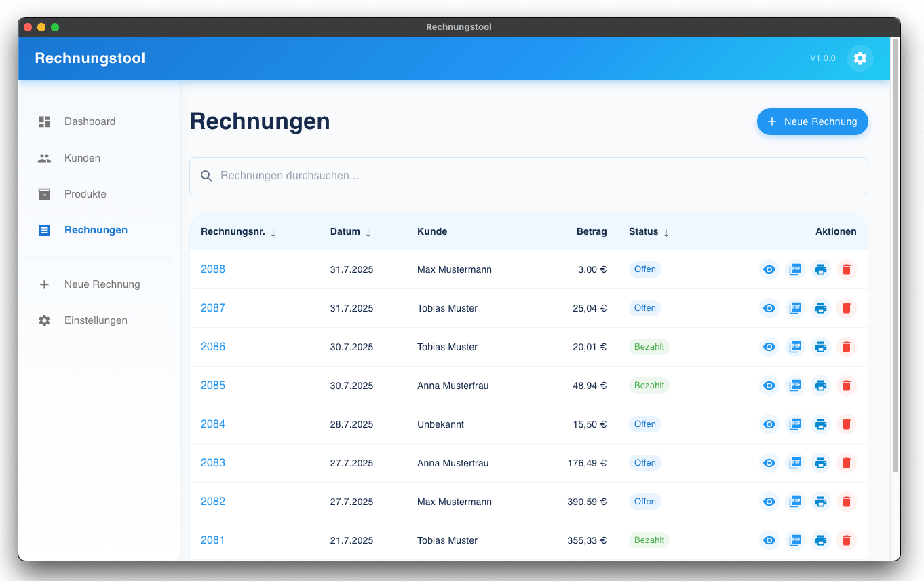Delete invoice 2088

(847, 269)
